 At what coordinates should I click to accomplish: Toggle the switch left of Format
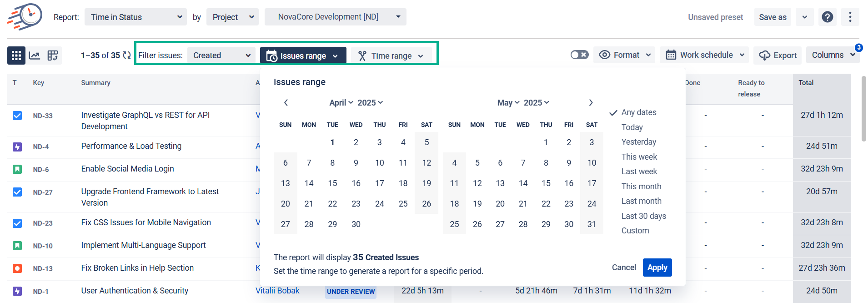(579, 55)
